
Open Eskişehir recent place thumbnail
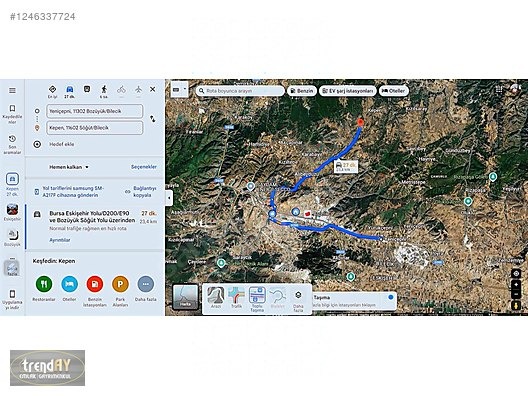(12, 212)
